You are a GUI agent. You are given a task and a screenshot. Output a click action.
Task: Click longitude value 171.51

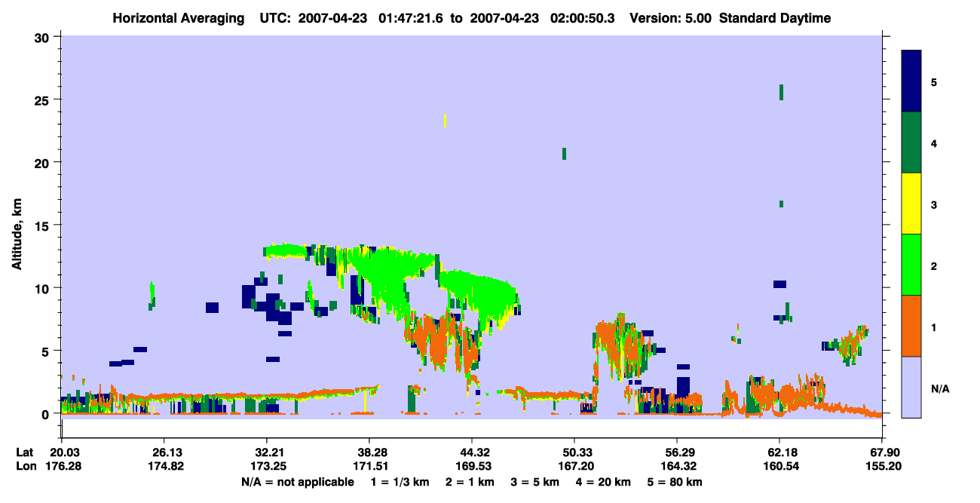tap(369, 467)
